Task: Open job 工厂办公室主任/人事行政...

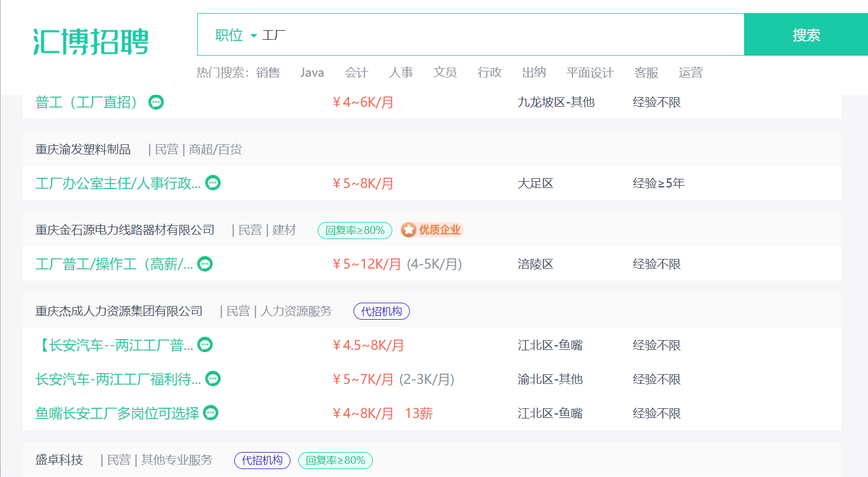Action: coord(118,183)
